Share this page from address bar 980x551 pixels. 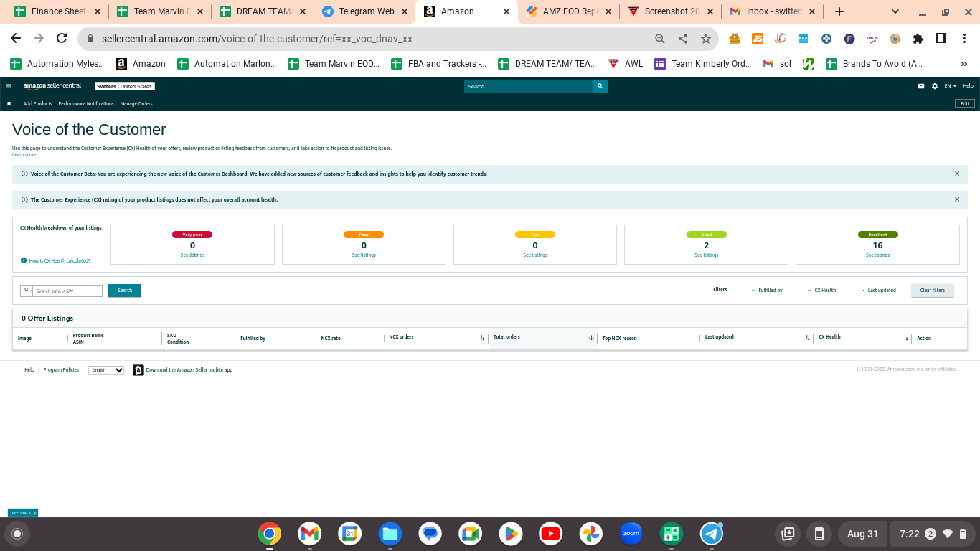coord(683,39)
